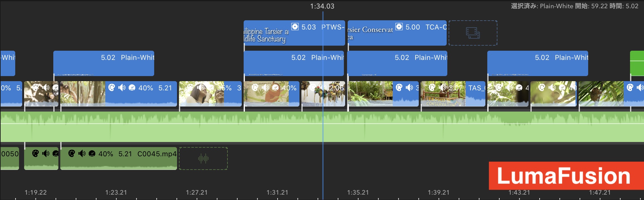Click the speaker icon on the forest entrance video clip
The image size is (644, 200).
pyautogui.click(x=409, y=87)
